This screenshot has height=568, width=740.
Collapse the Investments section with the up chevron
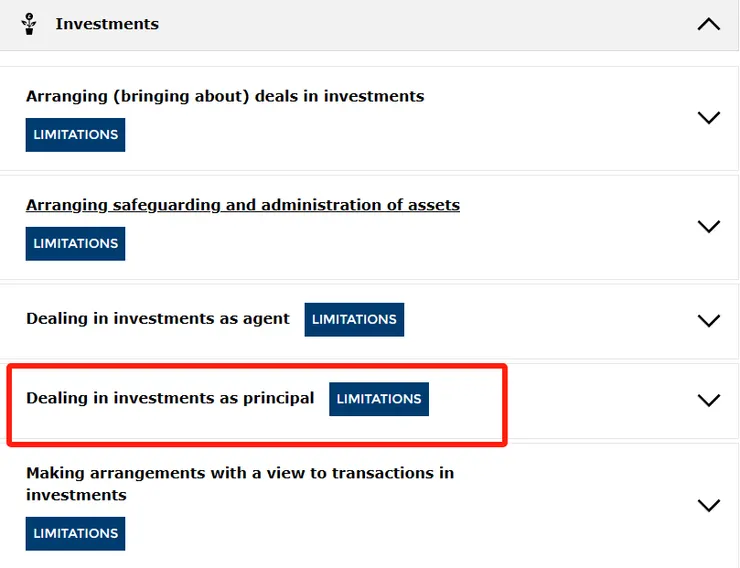(x=708, y=24)
